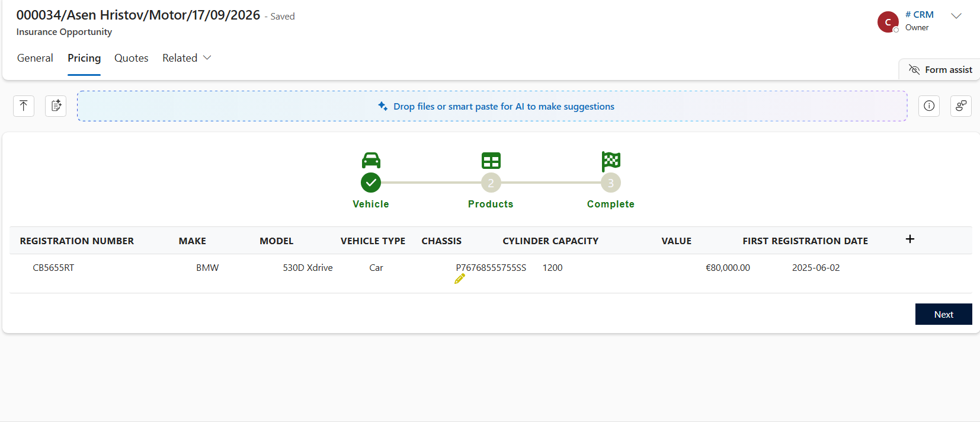Viewport: 980px width, 422px height.
Task: Click the €80,000.00 value cell
Action: (x=728, y=268)
